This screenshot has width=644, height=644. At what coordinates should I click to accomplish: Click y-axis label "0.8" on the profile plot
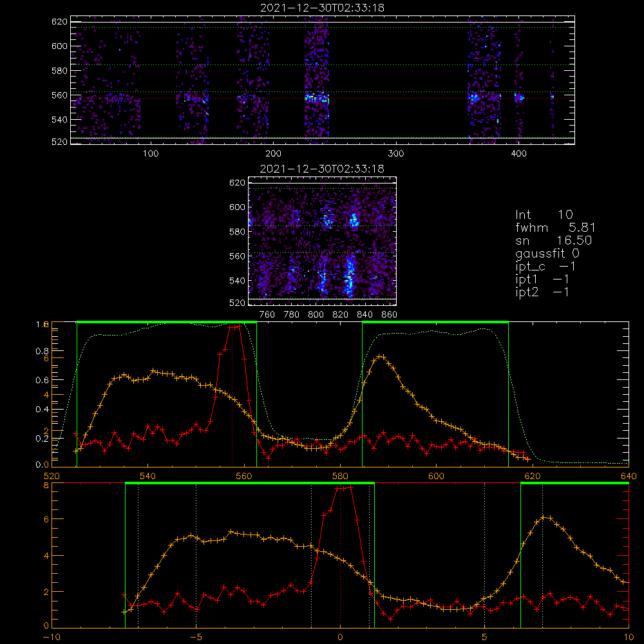click(x=43, y=351)
